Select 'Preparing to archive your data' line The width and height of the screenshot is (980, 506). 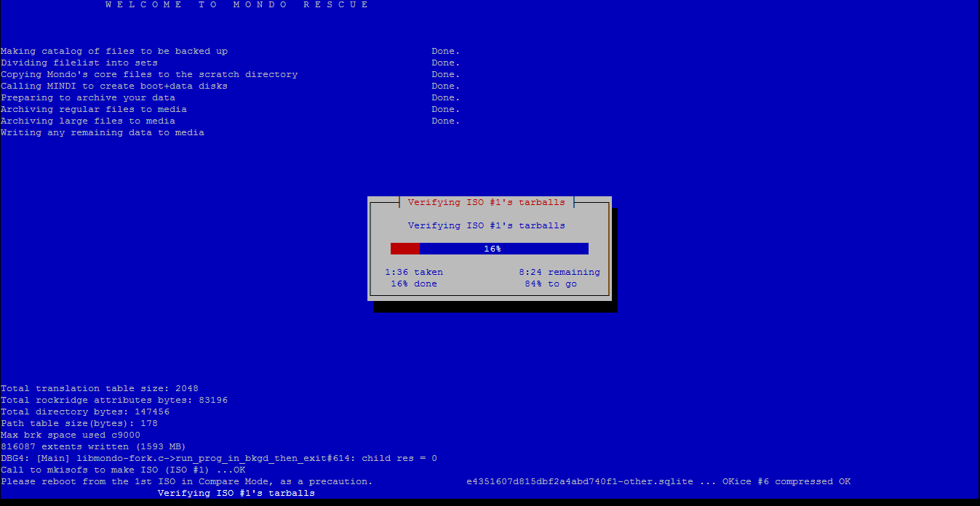pos(88,97)
